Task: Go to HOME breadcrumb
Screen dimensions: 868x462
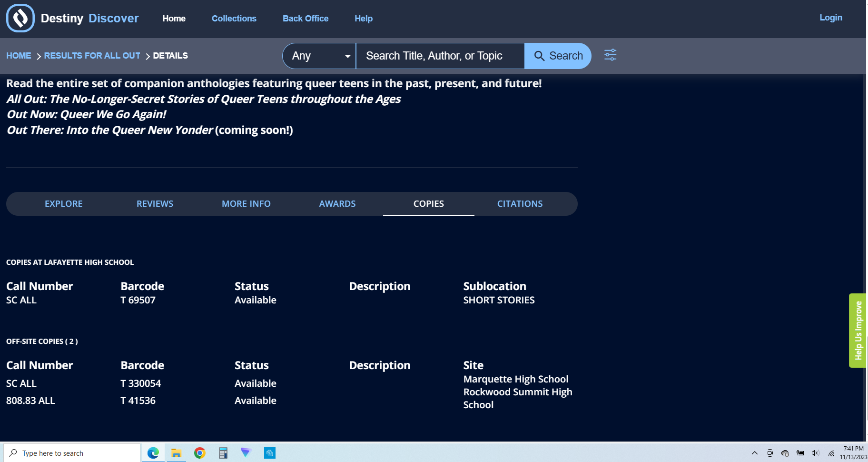Action: (x=19, y=56)
